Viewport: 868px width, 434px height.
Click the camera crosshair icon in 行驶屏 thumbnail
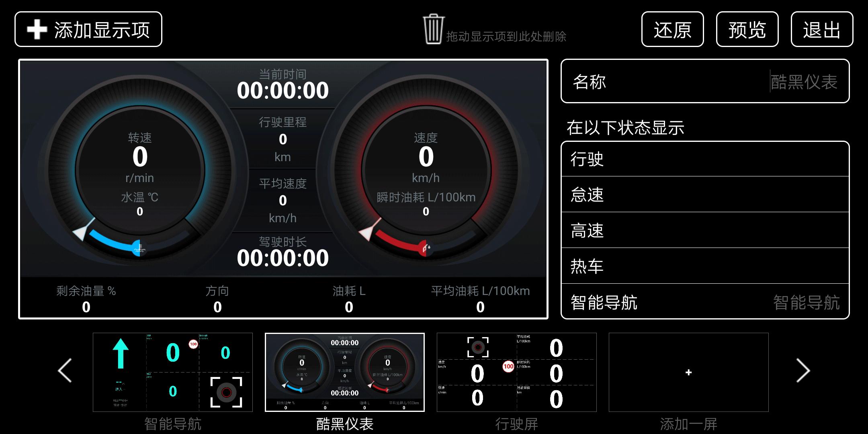click(478, 346)
